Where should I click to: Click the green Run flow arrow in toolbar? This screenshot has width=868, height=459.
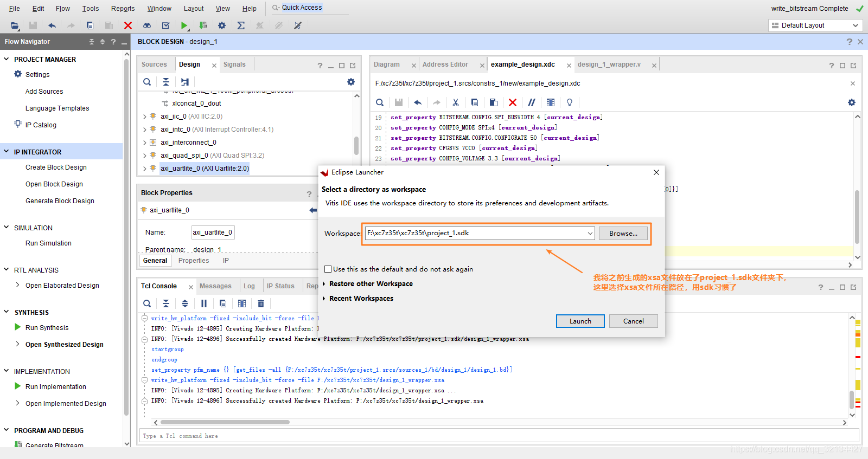184,25
